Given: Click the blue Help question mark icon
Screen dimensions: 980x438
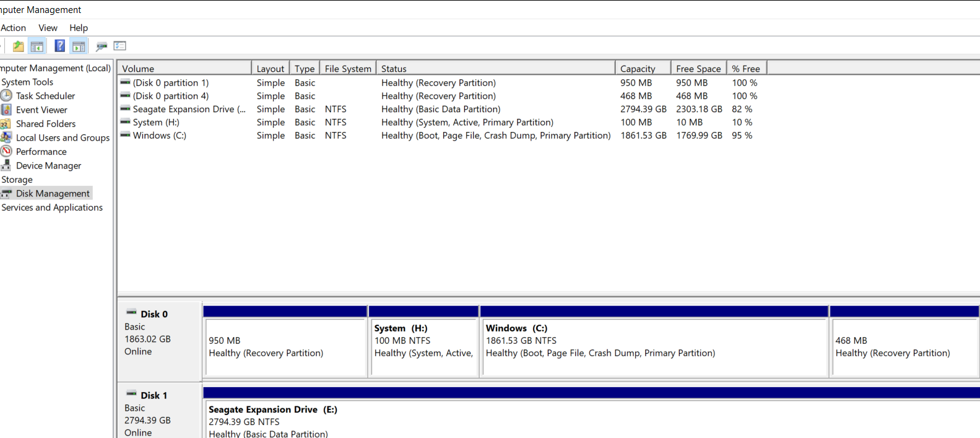Looking at the screenshot, I should (59, 46).
